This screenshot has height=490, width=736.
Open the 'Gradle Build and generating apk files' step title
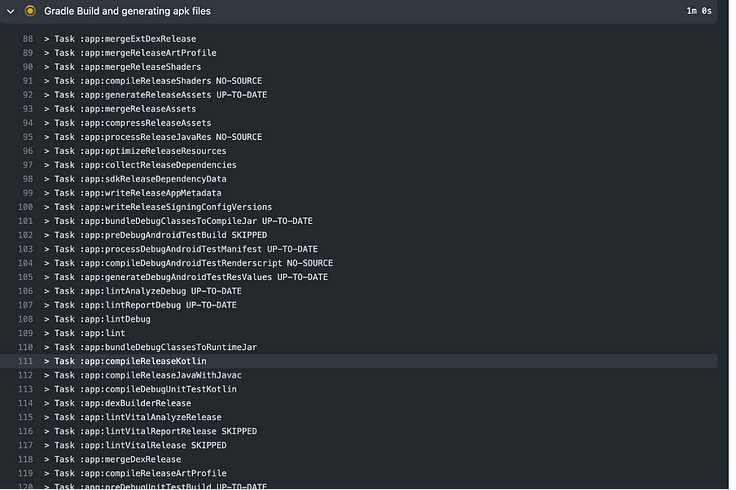(127, 11)
